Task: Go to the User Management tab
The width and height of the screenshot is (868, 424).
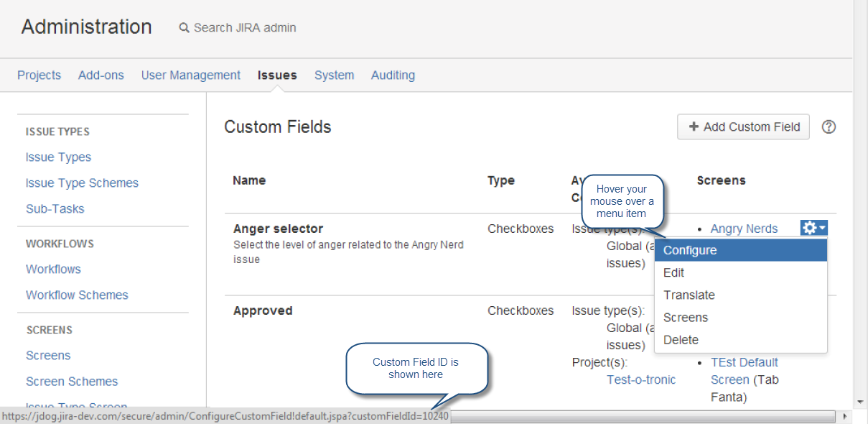Action: tap(190, 75)
